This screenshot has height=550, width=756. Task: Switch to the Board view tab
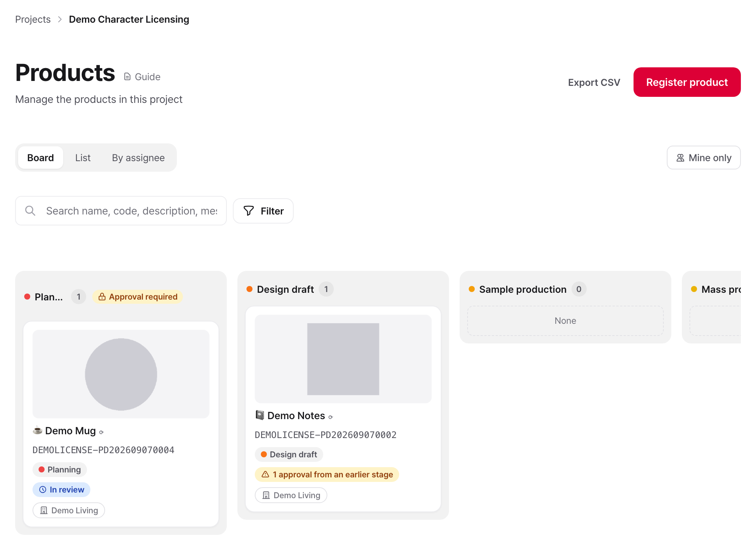tap(40, 158)
